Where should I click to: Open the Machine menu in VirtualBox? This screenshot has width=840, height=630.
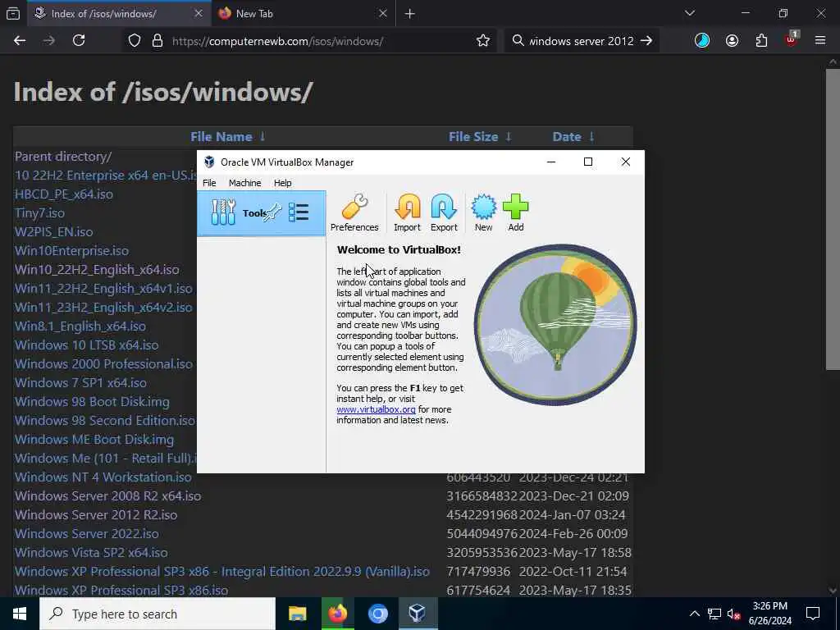pos(244,183)
